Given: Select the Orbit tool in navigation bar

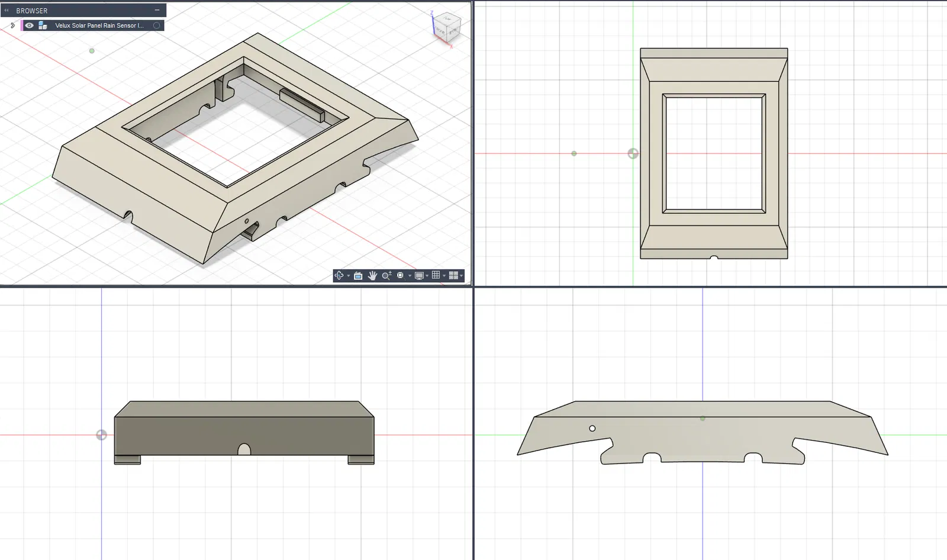Looking at the screenshot, I should [x=339, y=275].
